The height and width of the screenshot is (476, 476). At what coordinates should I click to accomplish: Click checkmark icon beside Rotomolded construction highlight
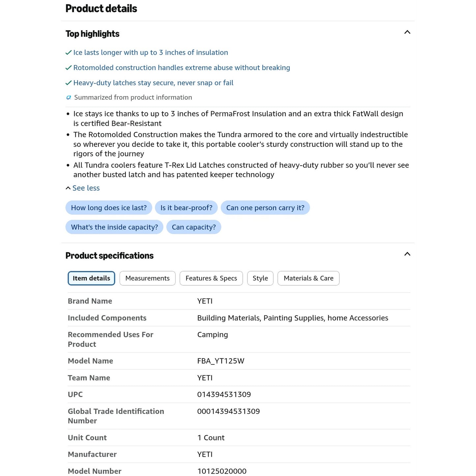[69, 68]
